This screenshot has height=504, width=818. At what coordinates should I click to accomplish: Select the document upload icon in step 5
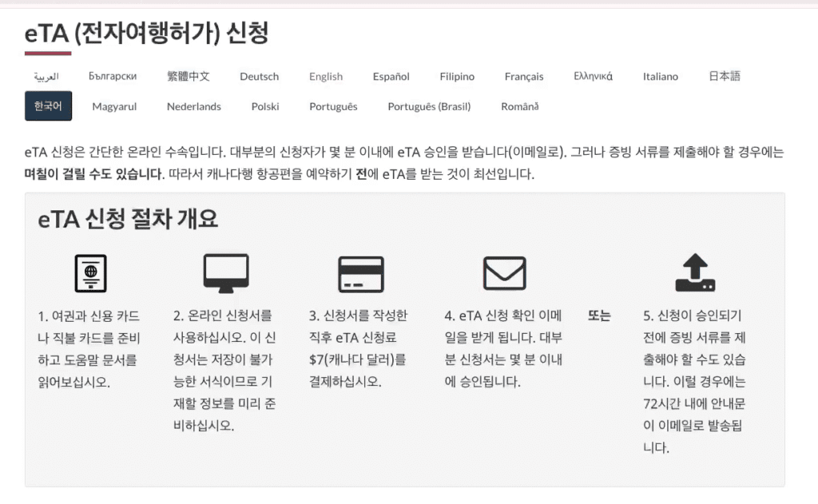pyautogui.click(x=696, y=273)
